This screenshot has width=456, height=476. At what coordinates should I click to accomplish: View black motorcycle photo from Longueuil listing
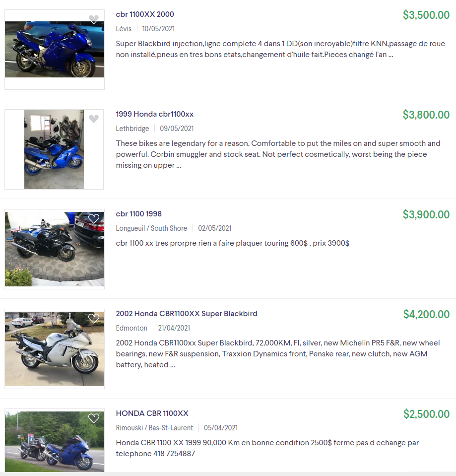55,249
